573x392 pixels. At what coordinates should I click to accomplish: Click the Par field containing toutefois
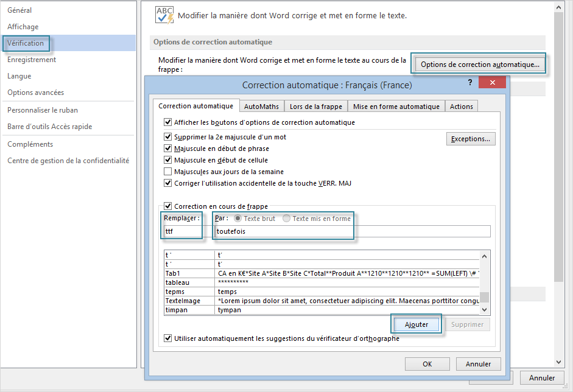pyautogui.click(x=353, y=231)
